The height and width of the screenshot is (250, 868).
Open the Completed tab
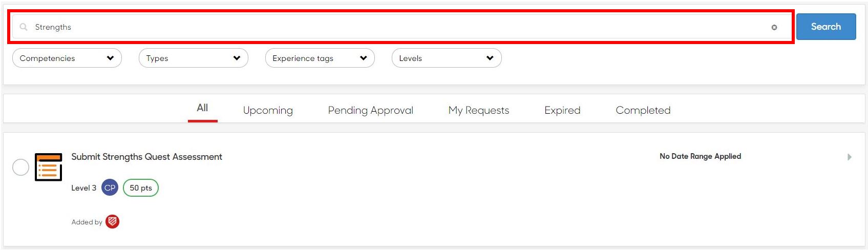[x=643, y=110]
